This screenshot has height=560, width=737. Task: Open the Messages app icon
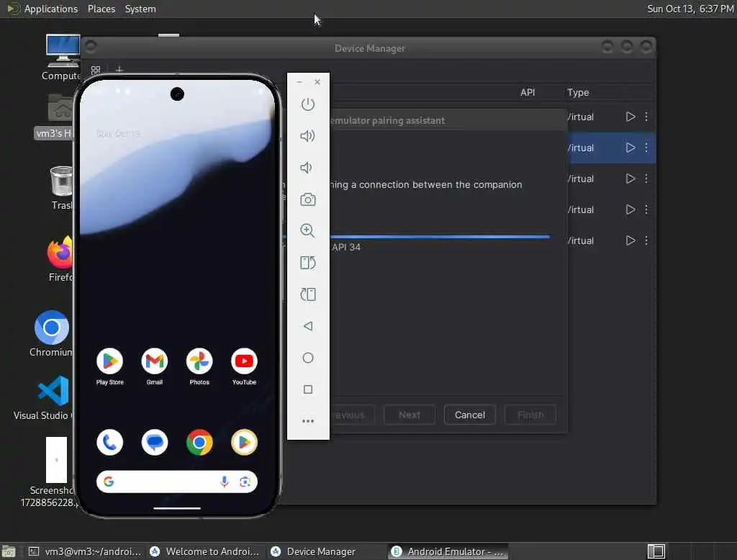[154, 443]
